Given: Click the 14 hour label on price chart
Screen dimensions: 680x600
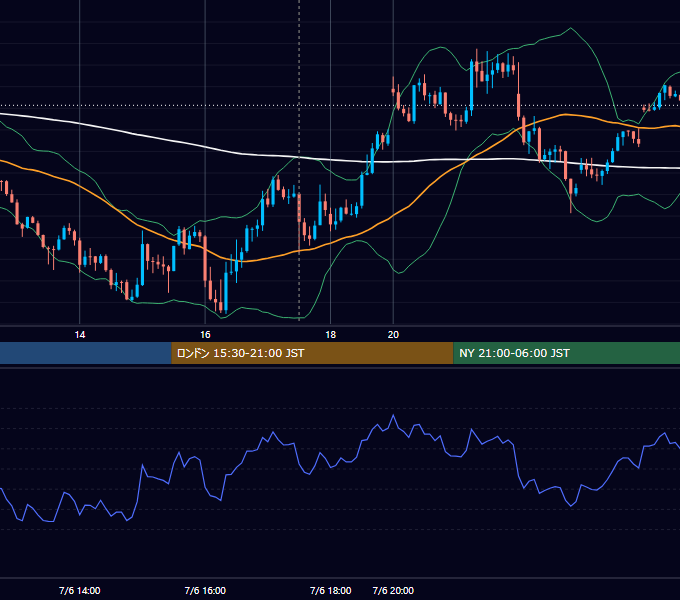Looking at the screenshot, I should [80, 335].
